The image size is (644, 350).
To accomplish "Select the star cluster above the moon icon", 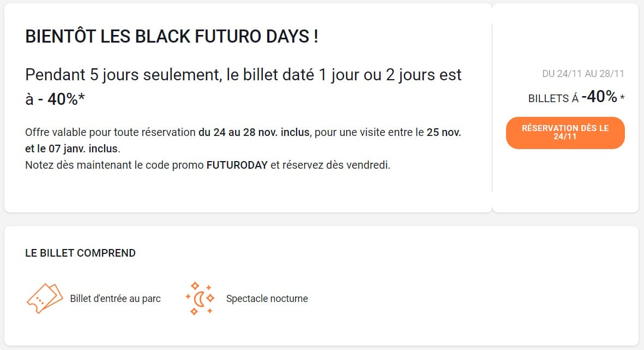I will [x=195, y=285].
